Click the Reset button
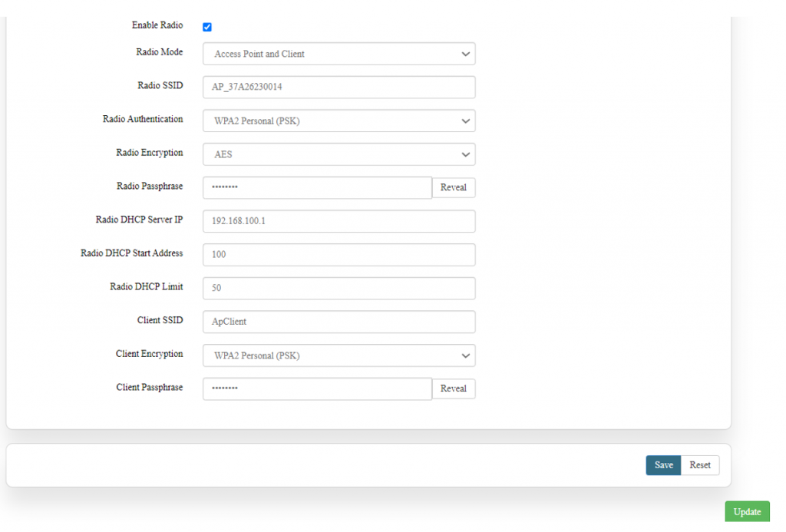 click(x=700, y=465)
